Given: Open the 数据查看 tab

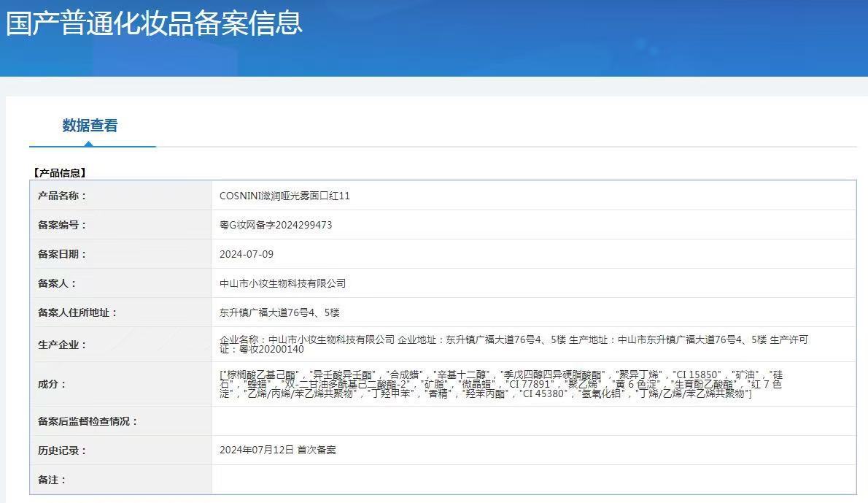Looking at the screenshot, I should pyautogui.click(x=90, y=126).
